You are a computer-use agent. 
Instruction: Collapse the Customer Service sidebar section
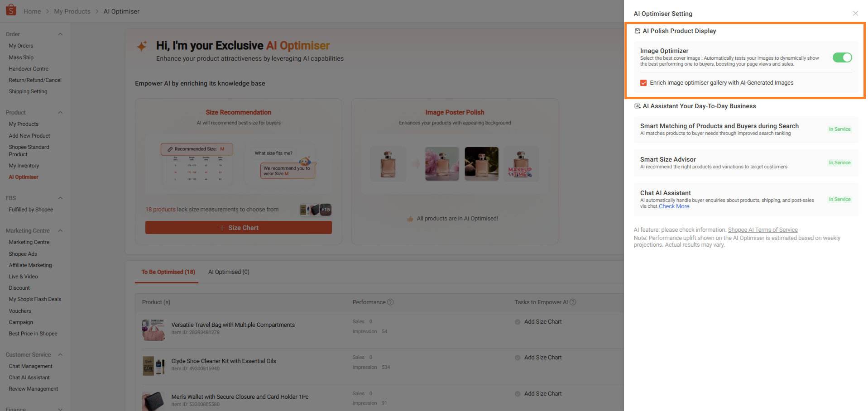pyautogui.click(x=60, y=355)
